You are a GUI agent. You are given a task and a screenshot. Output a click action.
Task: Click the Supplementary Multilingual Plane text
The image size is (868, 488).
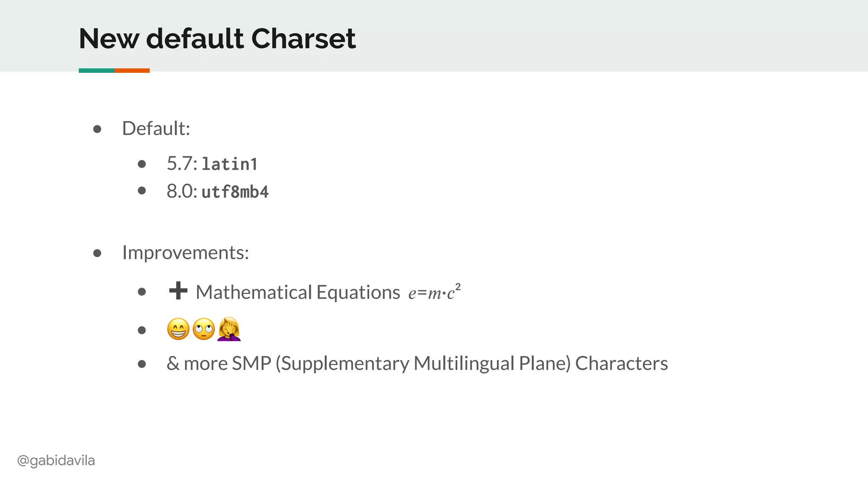(x=424, y=363)
